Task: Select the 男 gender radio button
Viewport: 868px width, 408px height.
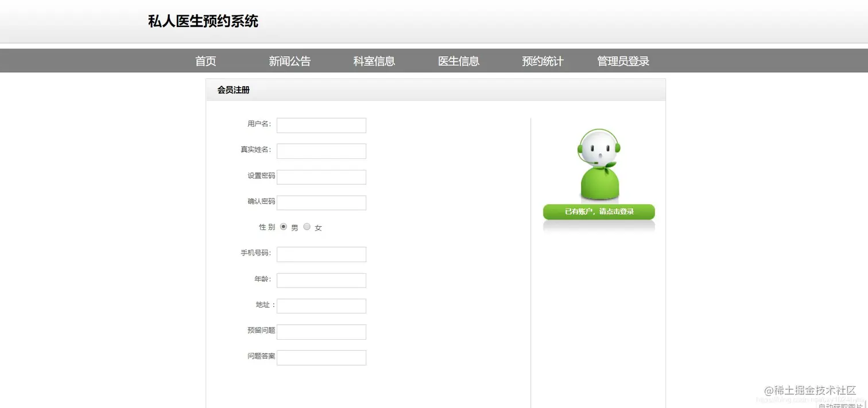Action: click(283, 226)
